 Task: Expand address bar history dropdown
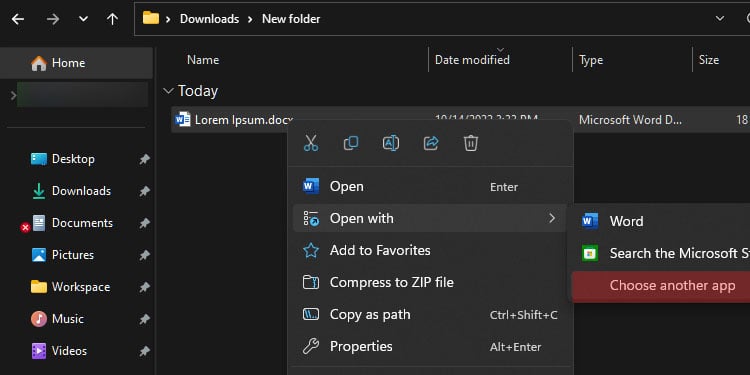pyautogui.click(x=719, y=19)
